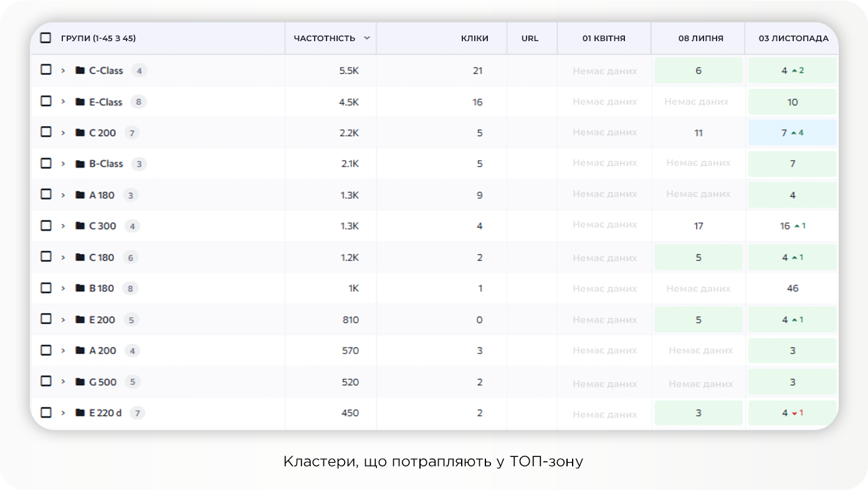The height and width of the screenshot is (490, 868).
Task: Click the B-Class folder icon
Action: tap(80, 164)
